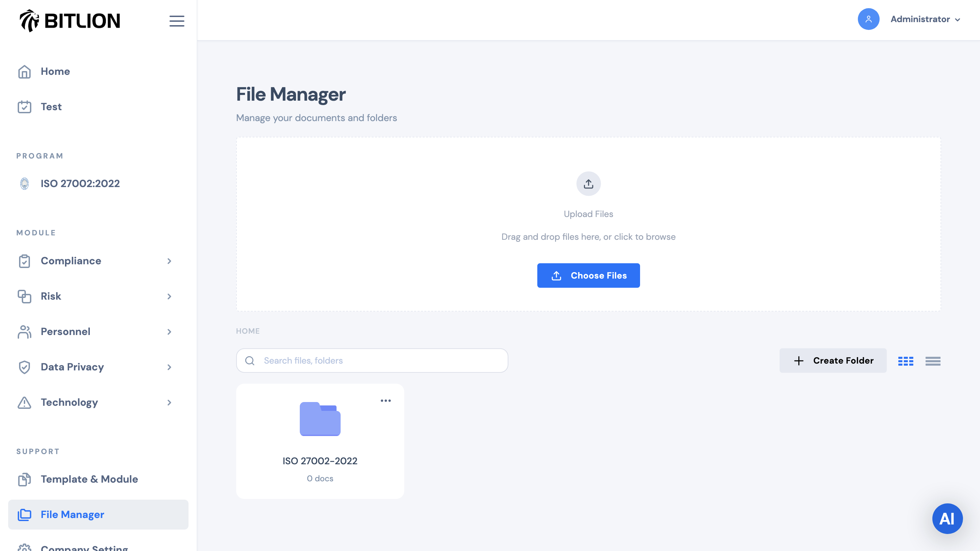The width and height of the screenshot is (980, 551).
Task: Click the Personnel menu label
Action: tap(65, 332)
